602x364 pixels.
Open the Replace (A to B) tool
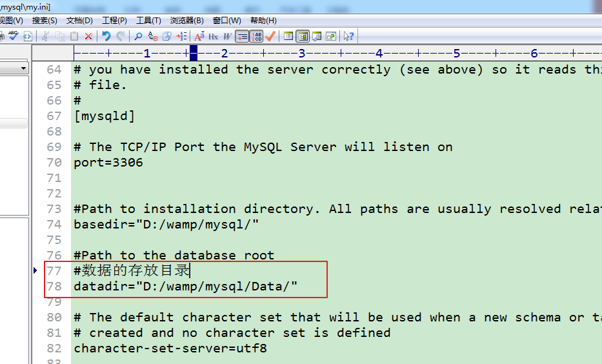(x=153, y=36)
